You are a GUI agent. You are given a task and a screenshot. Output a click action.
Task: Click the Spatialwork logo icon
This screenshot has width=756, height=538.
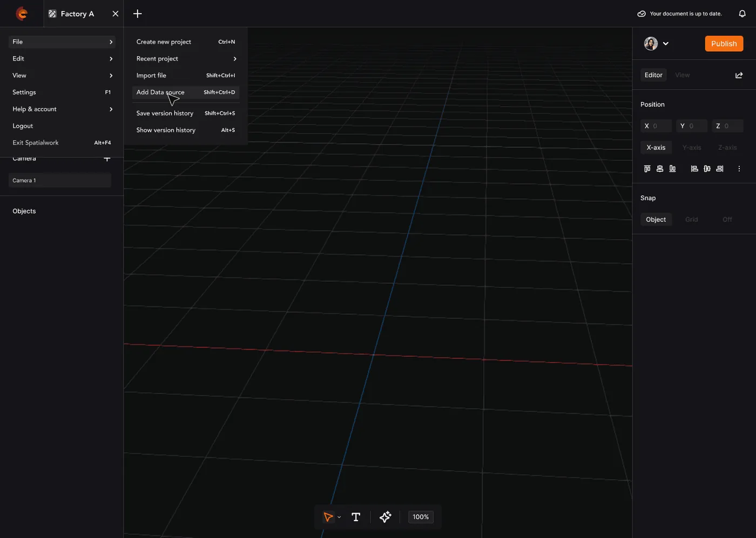click(22, 14)
